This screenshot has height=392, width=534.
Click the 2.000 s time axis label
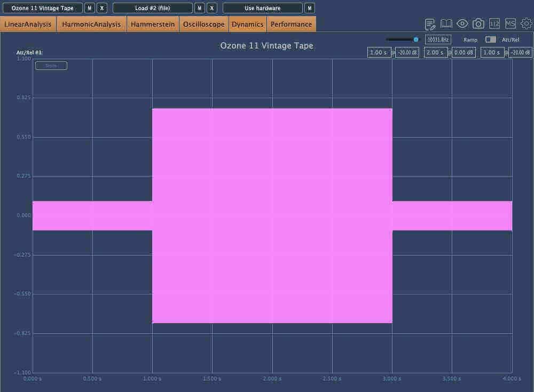point(272,378)
